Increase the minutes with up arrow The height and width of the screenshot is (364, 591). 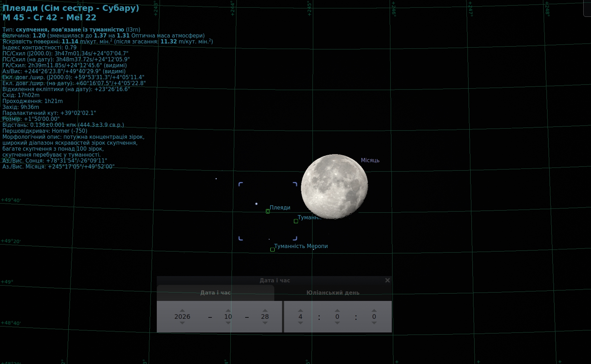coord(337,310)
